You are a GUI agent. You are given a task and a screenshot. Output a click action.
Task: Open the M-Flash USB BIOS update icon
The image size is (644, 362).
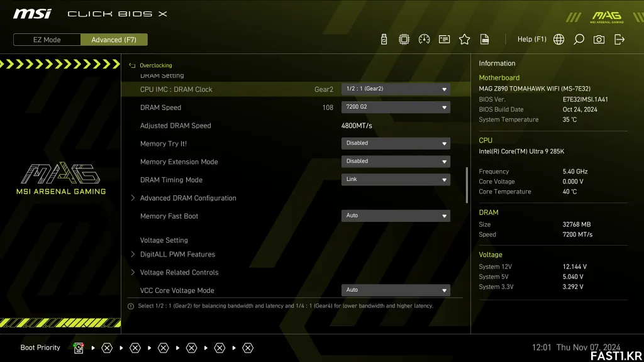(x=384, y=40)
